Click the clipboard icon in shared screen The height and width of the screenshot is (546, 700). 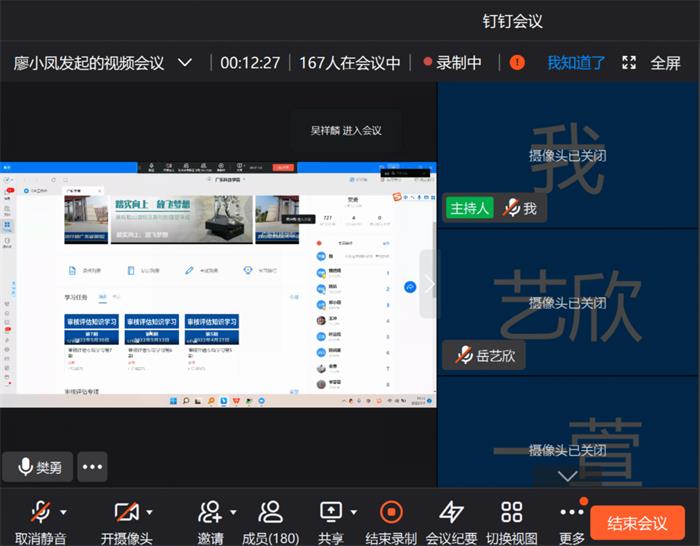pos(131,271)
